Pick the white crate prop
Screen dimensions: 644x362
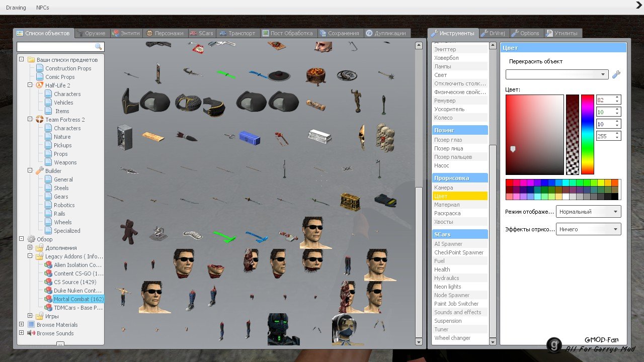[320, 136]
